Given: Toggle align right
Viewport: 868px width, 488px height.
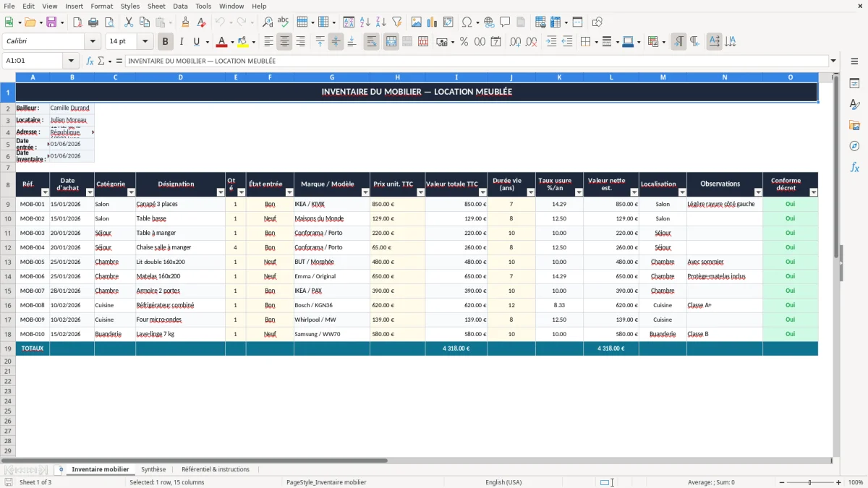Looking at the screenshot, I should click(300, 42).
